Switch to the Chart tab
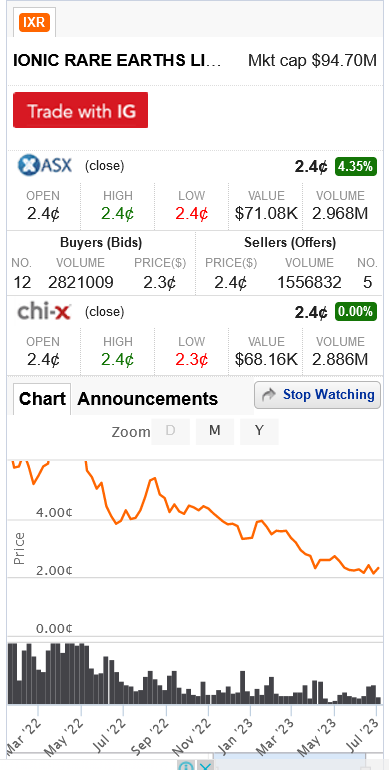This screenshot has width=389, height=770. (x=42, y=399)
